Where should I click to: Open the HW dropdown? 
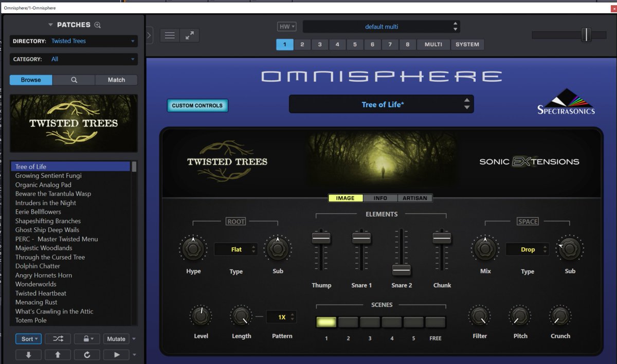(287, 27)
